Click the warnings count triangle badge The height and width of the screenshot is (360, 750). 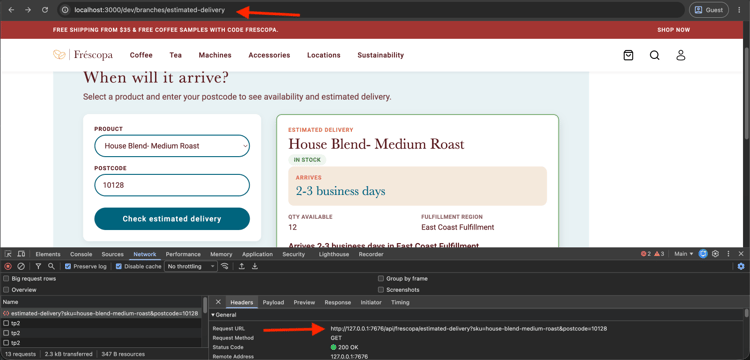click(659, 254)
